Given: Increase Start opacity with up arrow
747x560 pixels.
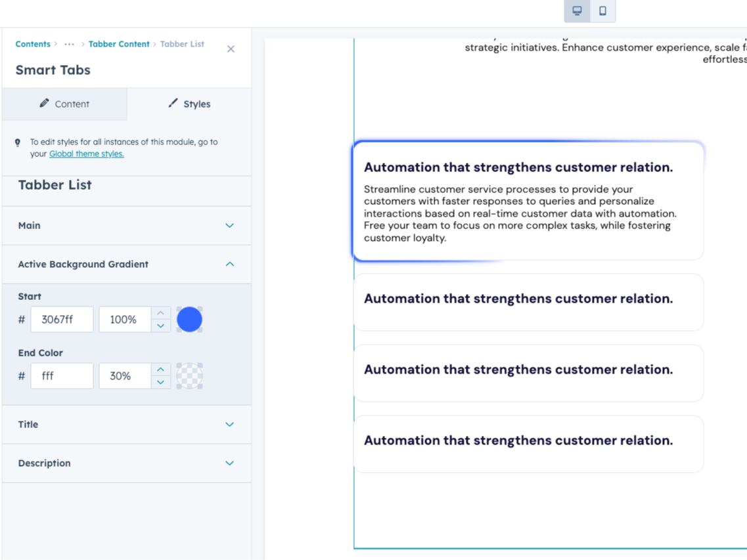Looking at the screenshot, I should pyautogui.click(x=161, y=313).
